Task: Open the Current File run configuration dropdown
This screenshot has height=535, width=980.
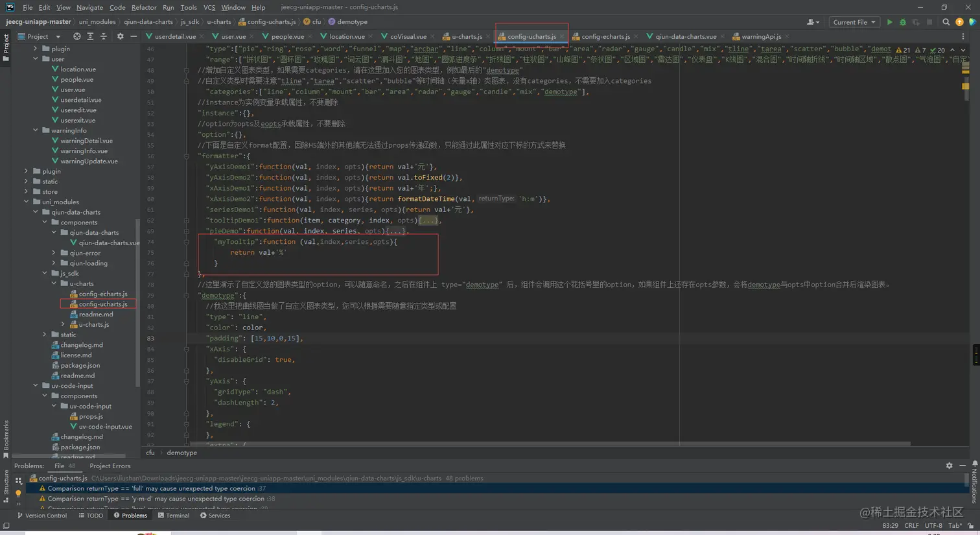Action: [854, 22]
